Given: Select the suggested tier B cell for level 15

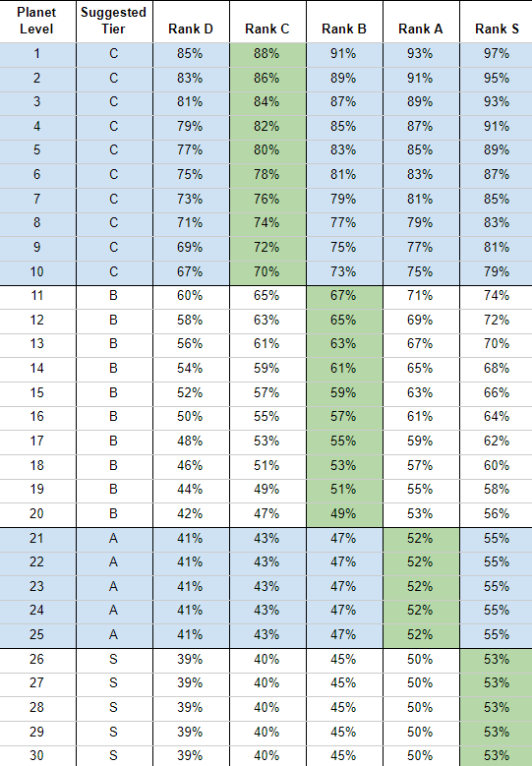Looking at the screenshot, I should point(114,393).
